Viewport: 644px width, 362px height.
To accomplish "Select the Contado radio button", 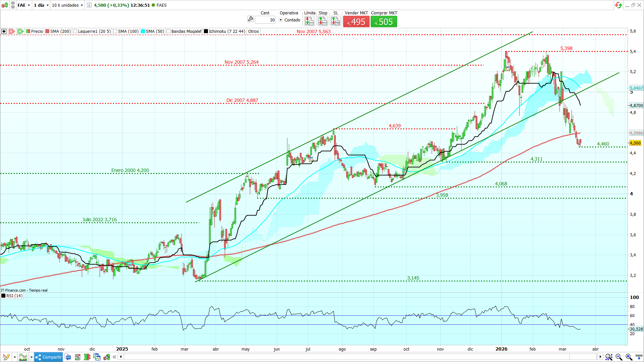I will pyautogui.click(x=281, y=20).
